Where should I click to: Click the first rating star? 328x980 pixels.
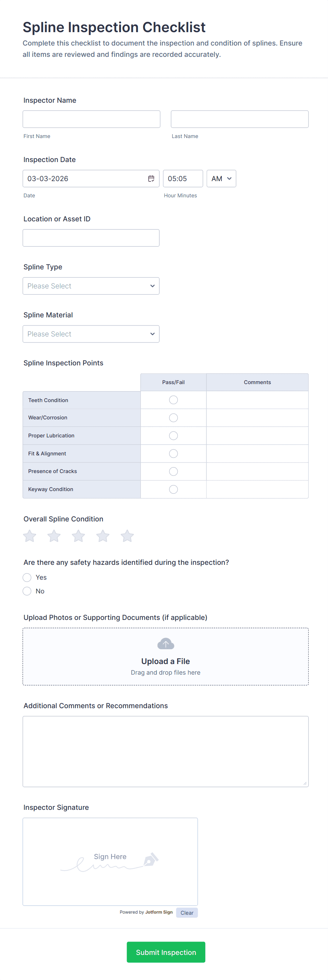[x=30, y=536]
